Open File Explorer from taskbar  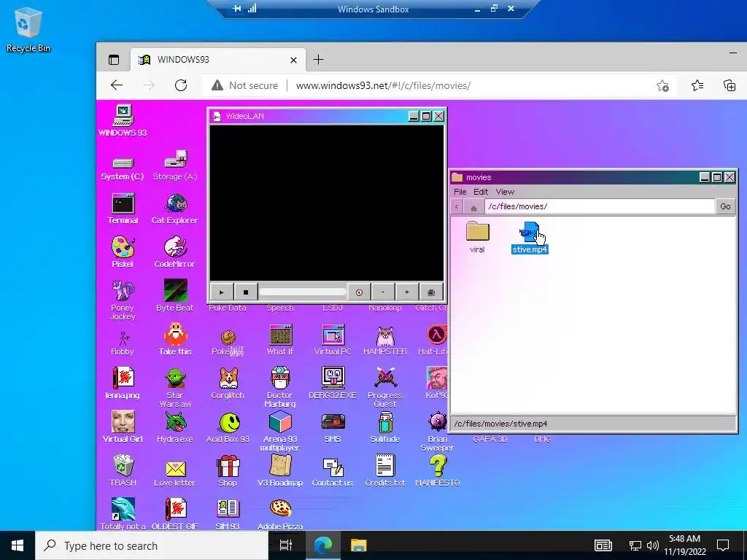(x=358, y=545)
